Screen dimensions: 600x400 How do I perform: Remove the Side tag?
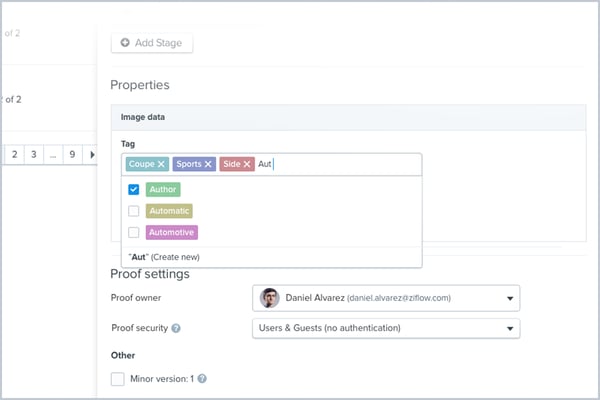pos(247,164)
